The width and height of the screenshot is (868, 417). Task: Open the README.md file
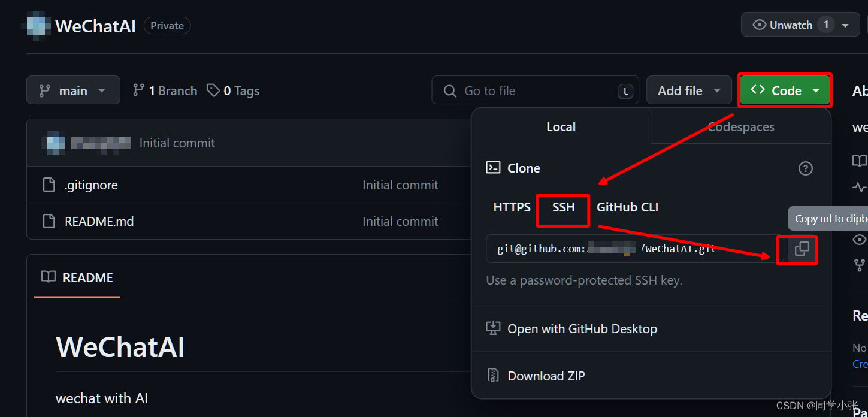99,222
